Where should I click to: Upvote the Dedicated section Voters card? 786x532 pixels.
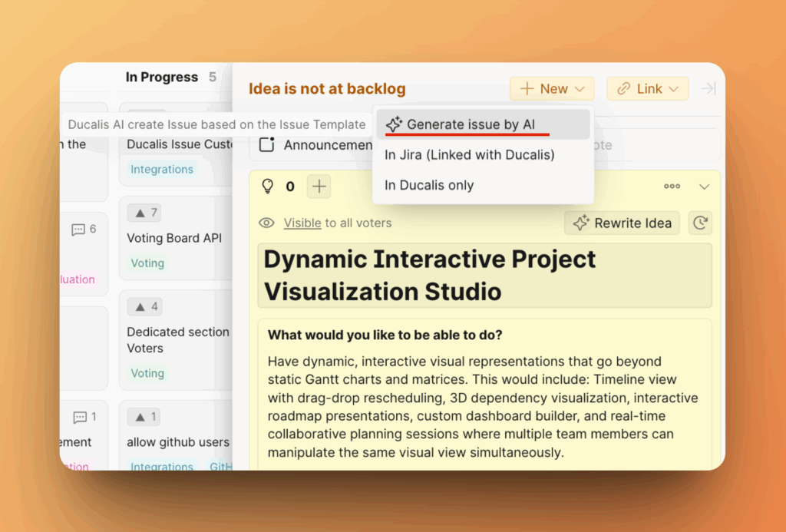pyautogui.click(x=144, y=307)
